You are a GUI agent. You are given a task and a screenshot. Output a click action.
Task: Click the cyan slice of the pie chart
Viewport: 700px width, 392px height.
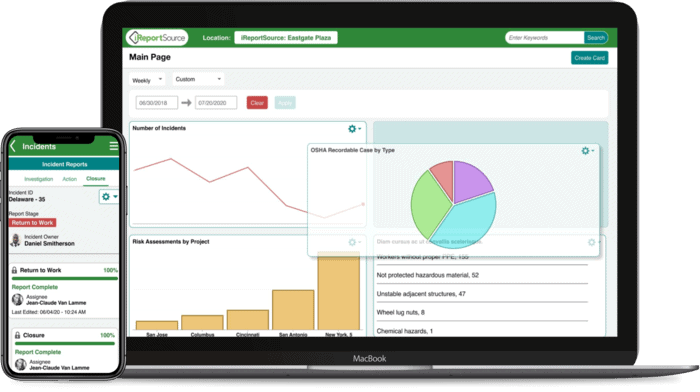click(469, 222)
